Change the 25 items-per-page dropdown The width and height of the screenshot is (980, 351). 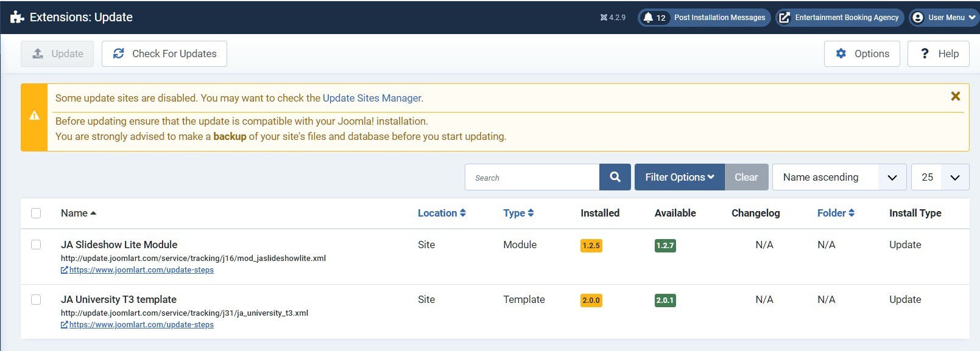[x=939, y=177]
